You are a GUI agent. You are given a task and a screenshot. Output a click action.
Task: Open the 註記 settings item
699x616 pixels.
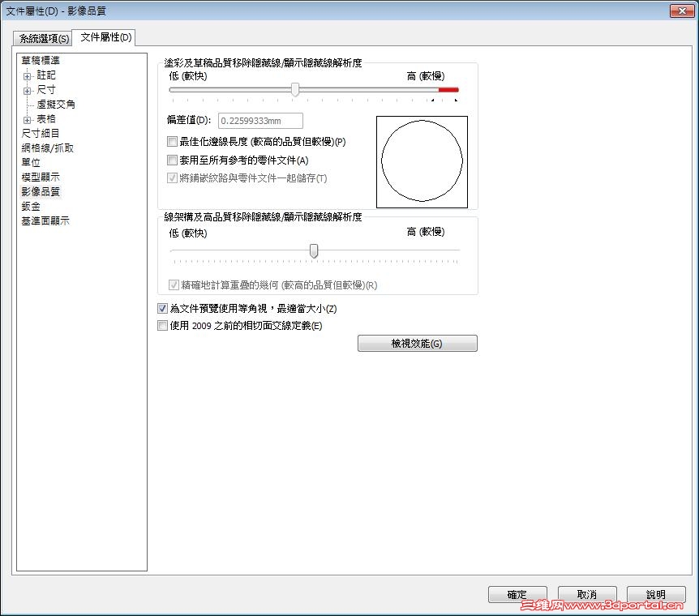[46, 75]
